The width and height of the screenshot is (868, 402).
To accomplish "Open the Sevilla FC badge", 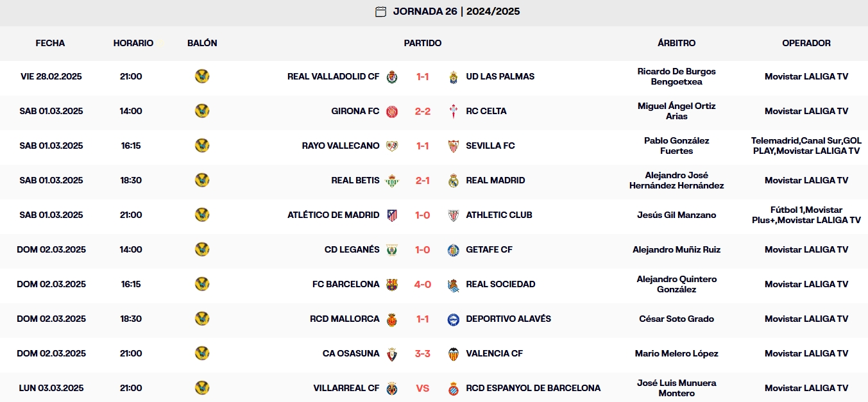I will pos(453,146).
